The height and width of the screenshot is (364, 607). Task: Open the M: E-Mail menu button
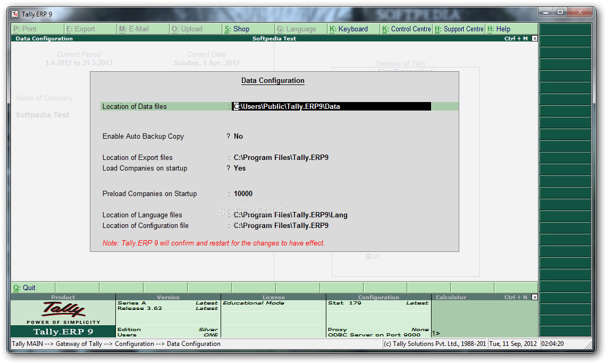tap(143, 29)
